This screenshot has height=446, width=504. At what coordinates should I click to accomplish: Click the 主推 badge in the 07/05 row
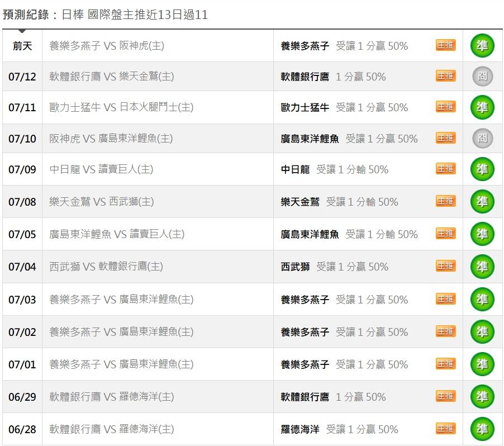coord(446,234)
